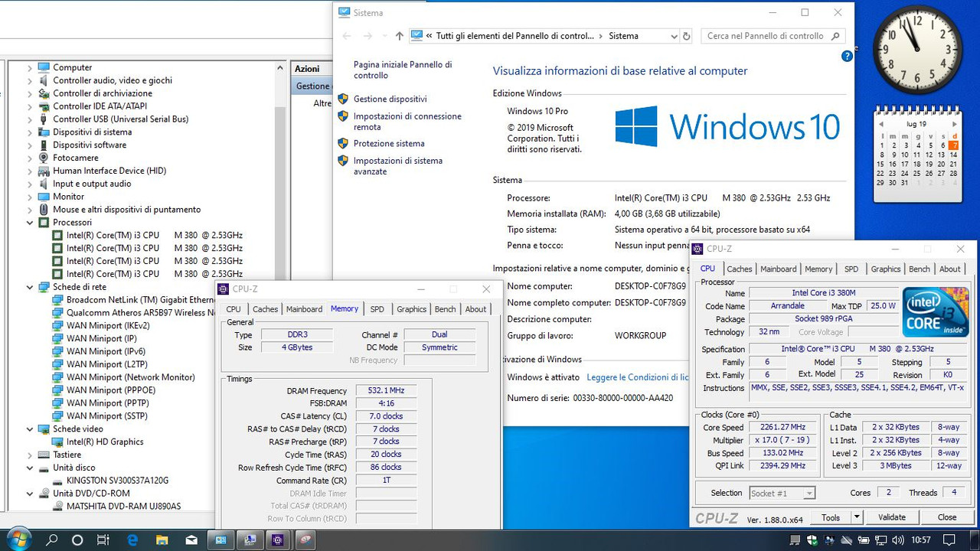Click shield icon beside Impostazioni di sistema avanzate
The image size is (980, 551).
[x=343, y=161]
